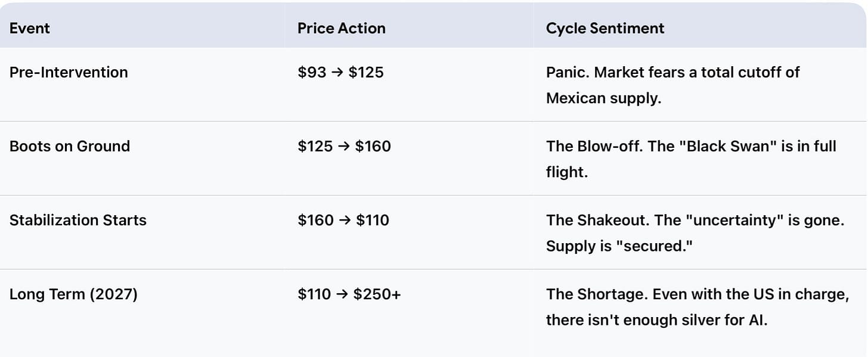Click the Cycle Sentiment column header
The width and height of the screenshot is (868, 357).
[x=604, y=28]
